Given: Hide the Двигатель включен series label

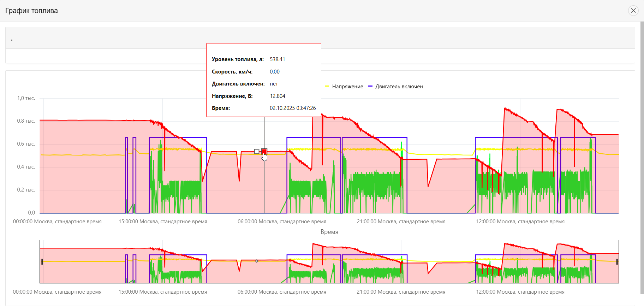Looking at the screenshot, I should 399,87.
